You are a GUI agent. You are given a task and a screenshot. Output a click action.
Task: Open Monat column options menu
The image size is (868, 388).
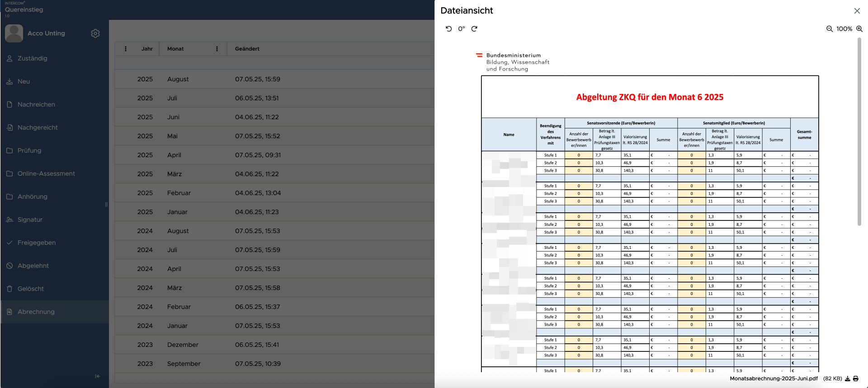coord(217,49)
